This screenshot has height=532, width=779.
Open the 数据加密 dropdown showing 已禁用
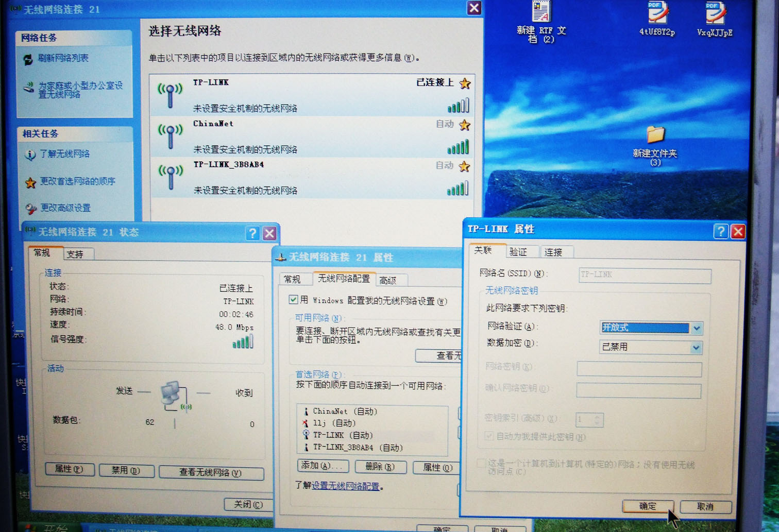pyautogui.click(x=697, y=348)
